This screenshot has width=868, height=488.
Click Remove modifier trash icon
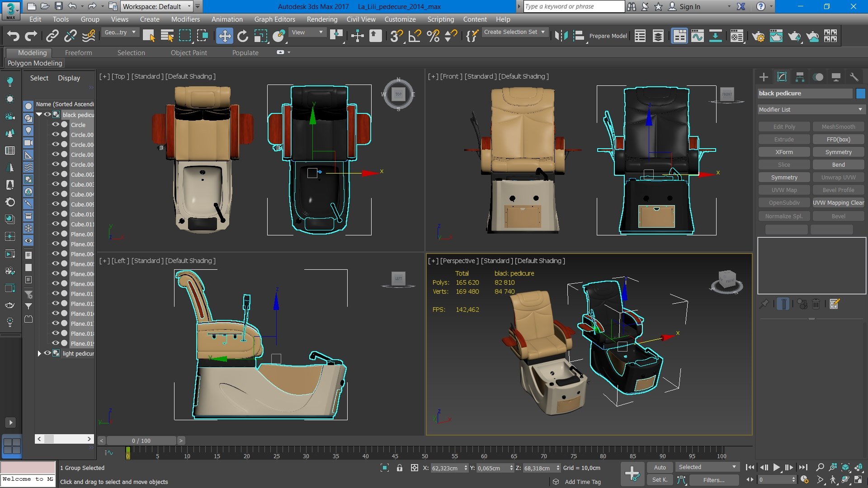tap(816, 304)
